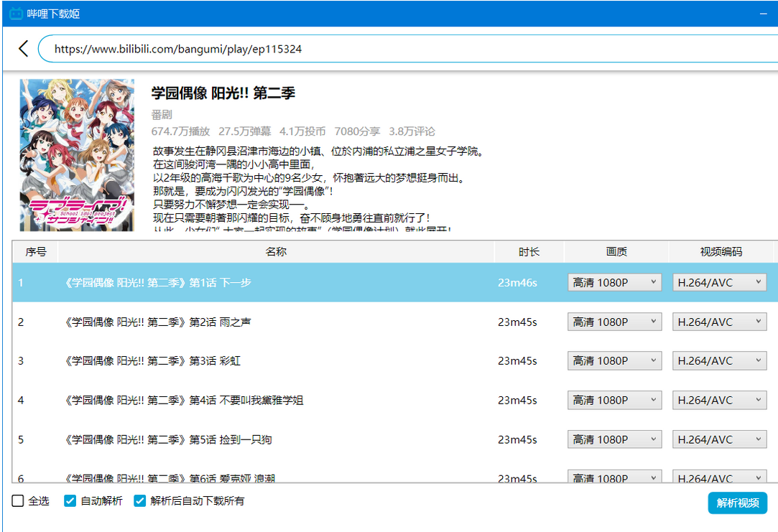
Task: Click the 4.1万投币 stat
Action: pyautogui.click(x=302, y=131)
